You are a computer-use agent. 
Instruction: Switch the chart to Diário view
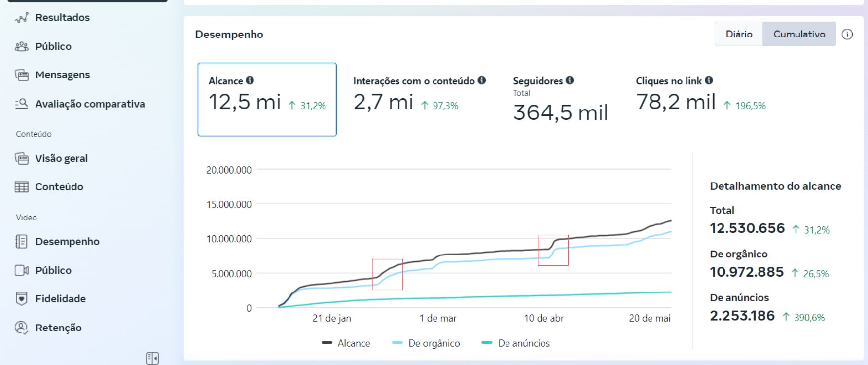(x=738, y=34)
